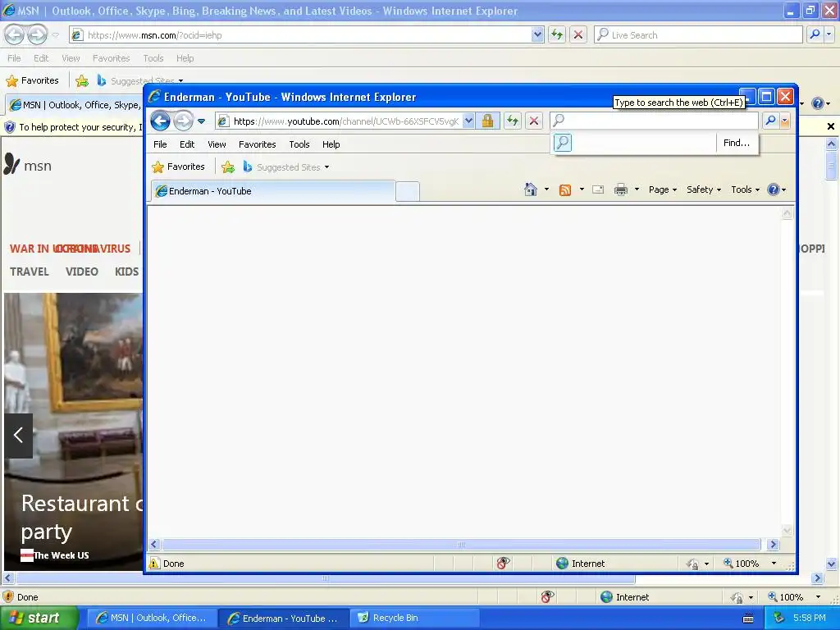Screen dimensions: 840x630
Task: Click the search box in YouTube window
Action: (654, 121)
